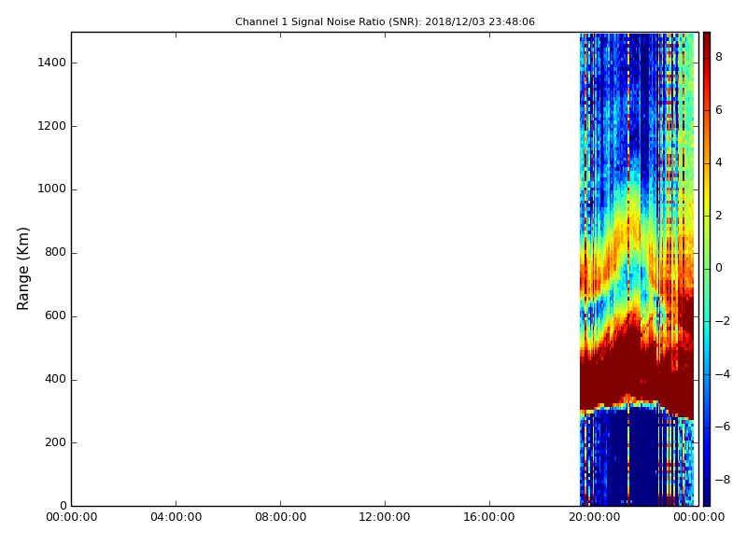
Task: Click the '12:00:00' time axis label
Action: [385, 517]
